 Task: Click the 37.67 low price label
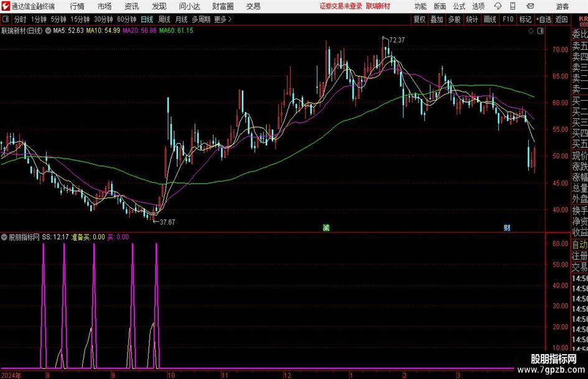167,222
